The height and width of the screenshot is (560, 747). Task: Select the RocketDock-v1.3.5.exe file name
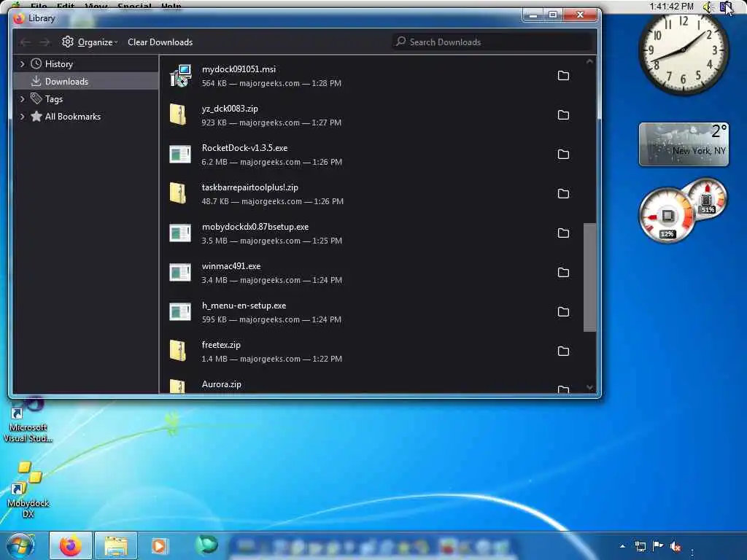pyautogui.click(x=244, y=148)
